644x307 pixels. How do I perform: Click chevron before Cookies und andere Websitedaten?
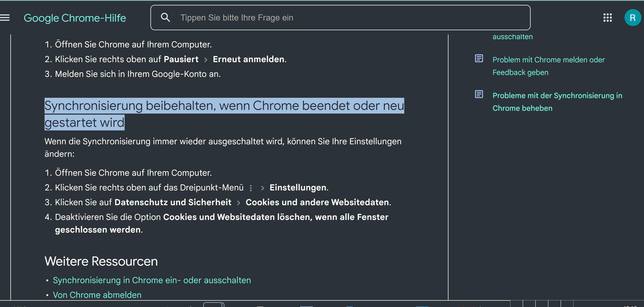point(239,203)
